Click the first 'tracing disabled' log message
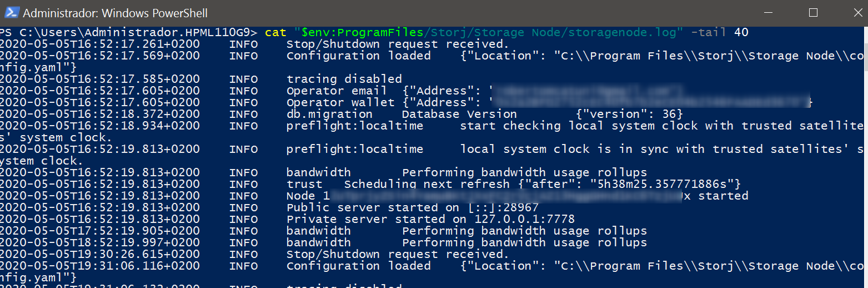This screenshot has width=868, height=288. tap(344, 79)
